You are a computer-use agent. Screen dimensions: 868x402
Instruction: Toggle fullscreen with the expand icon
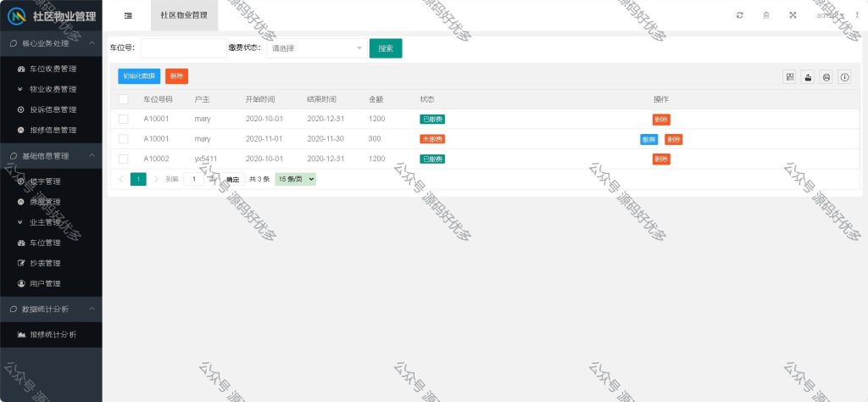pos(793,15)
